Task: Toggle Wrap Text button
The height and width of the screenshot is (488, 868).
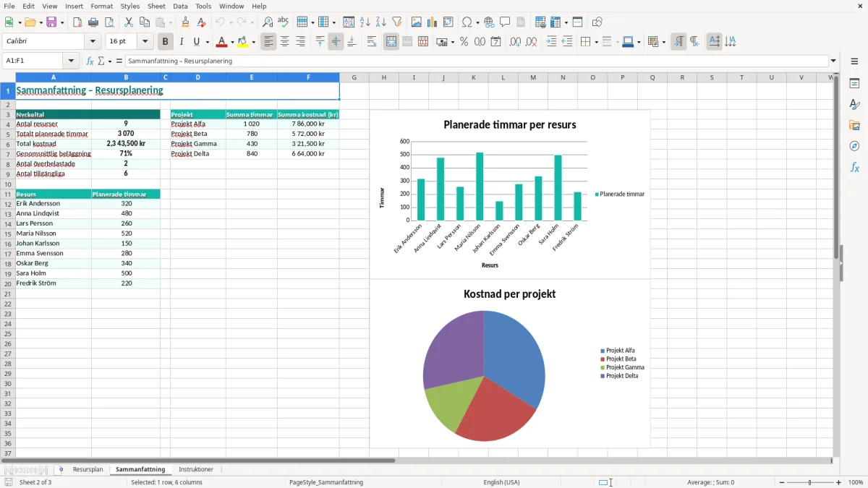Action: 372,42
